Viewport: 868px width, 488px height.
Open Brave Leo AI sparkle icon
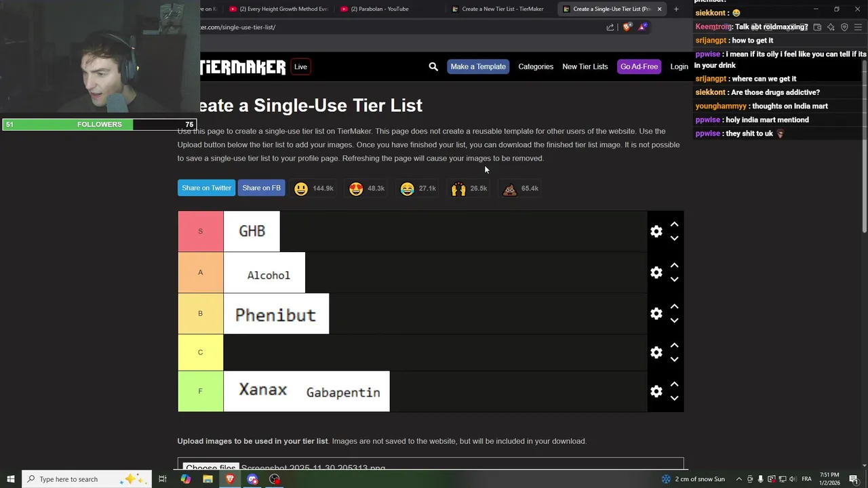[831, 27]
